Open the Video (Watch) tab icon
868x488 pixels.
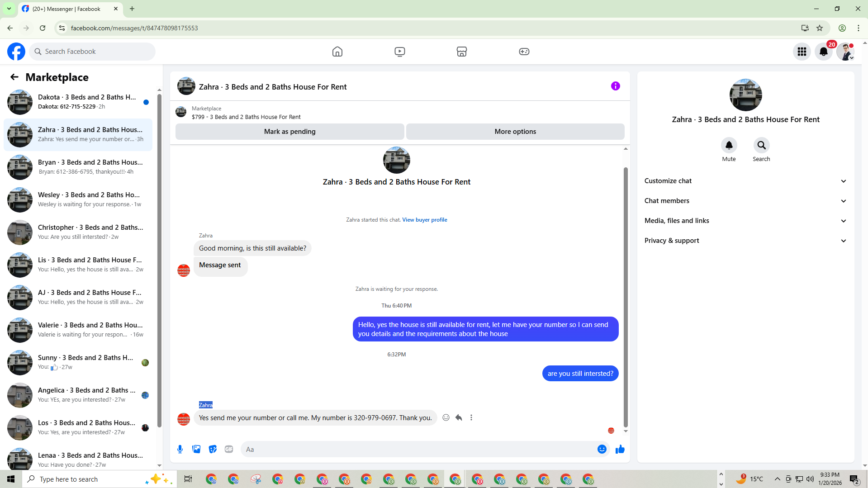pyautogui.click(x=400, y=52)
